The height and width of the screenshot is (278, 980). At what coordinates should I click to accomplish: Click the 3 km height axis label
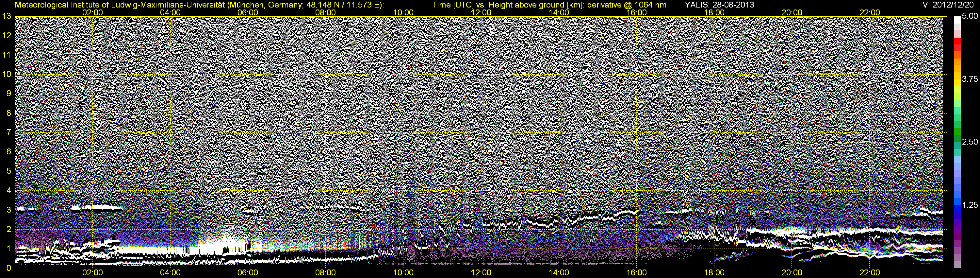pos(9,210)
